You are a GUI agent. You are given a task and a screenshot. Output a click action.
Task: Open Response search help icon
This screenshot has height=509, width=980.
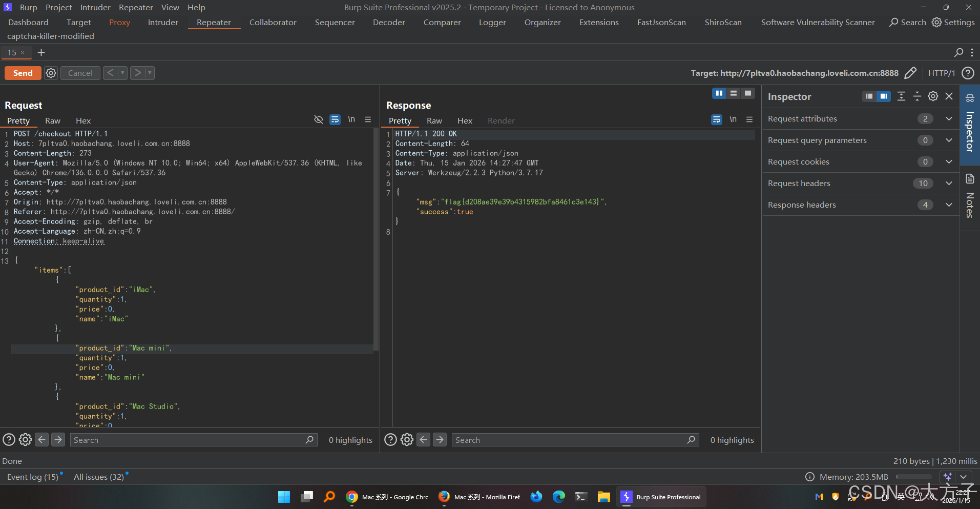[x=390, y=440]
